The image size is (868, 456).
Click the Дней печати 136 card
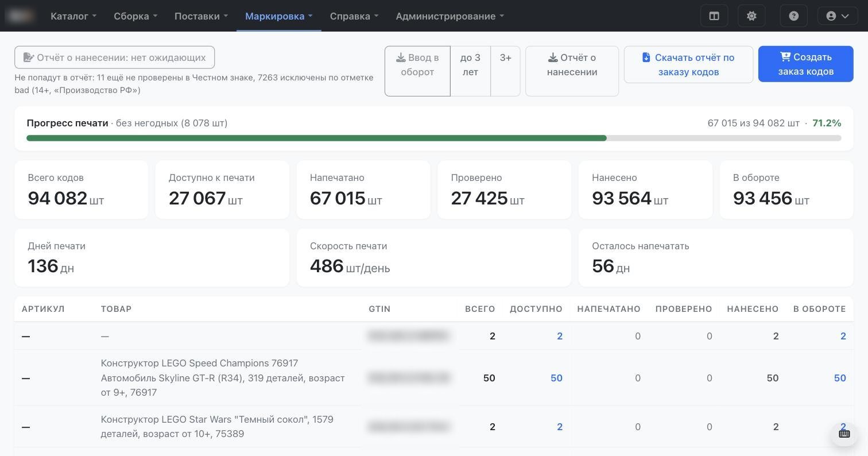click(152, 258)
